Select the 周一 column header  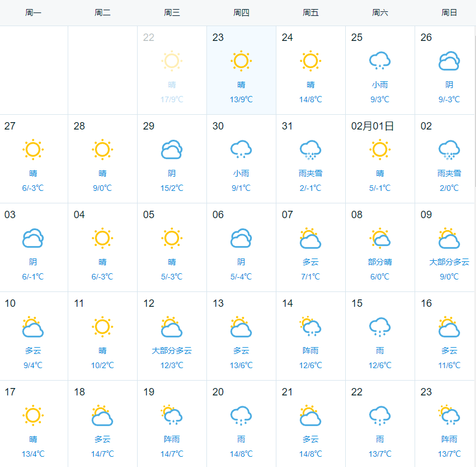click(33, 12)
